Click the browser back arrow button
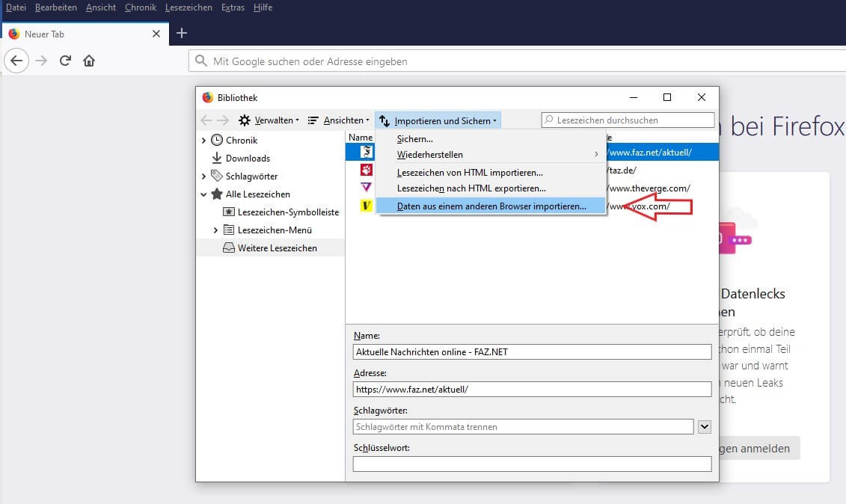This screenshot has width=846, height=504. [16, 61]
